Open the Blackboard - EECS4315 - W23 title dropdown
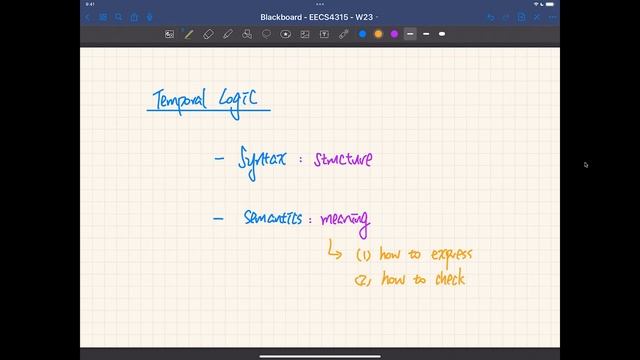Image resolution: width=640 pixels, height=360 pixels. pyautogui.click(x=319, y=17)
